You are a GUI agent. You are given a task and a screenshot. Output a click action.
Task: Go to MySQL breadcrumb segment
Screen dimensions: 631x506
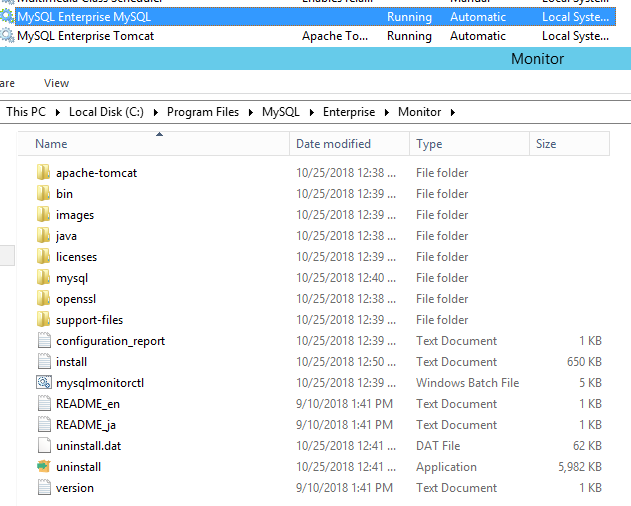(281, 112)
